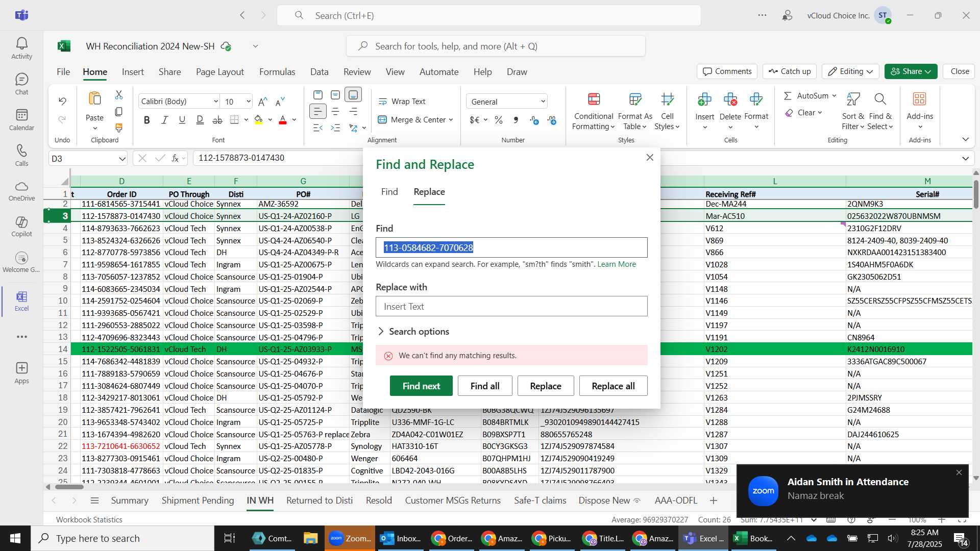Open the Insert ribbon tab
The width and height of the screenshot is (980, 551).
133,72
